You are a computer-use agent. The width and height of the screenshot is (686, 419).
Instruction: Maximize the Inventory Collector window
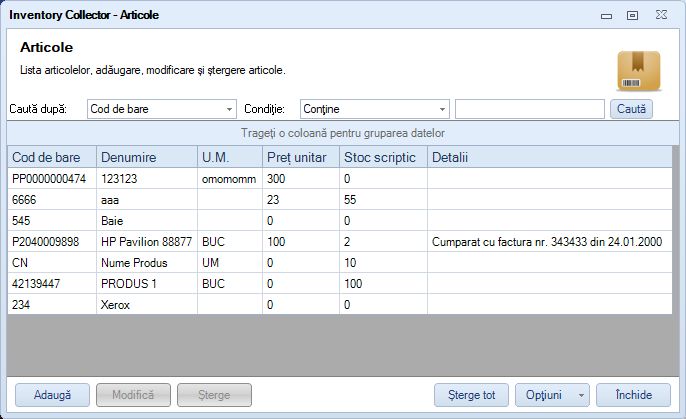click(632, 15)
